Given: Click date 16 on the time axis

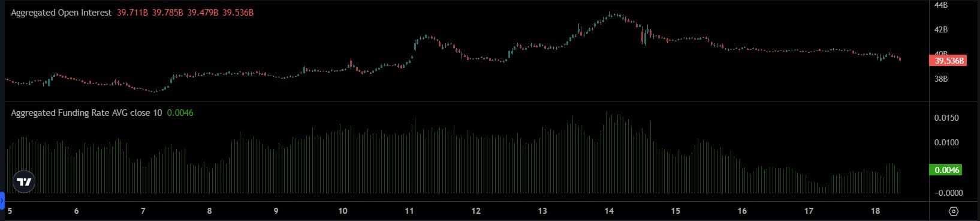Looking at the screenshot, I should (742, 211).
